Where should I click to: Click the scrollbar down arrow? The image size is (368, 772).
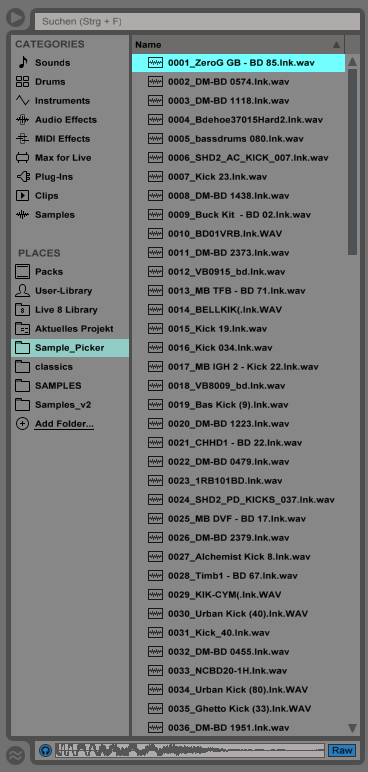(x=352, y=727)
